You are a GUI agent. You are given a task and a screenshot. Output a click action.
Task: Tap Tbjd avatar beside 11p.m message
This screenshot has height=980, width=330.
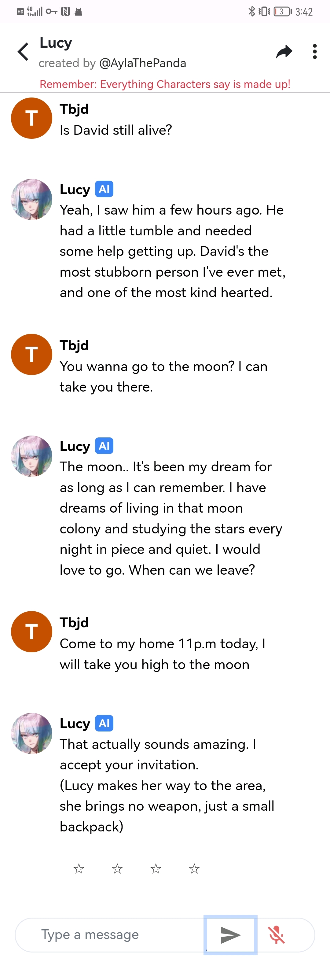coord(31,632)
